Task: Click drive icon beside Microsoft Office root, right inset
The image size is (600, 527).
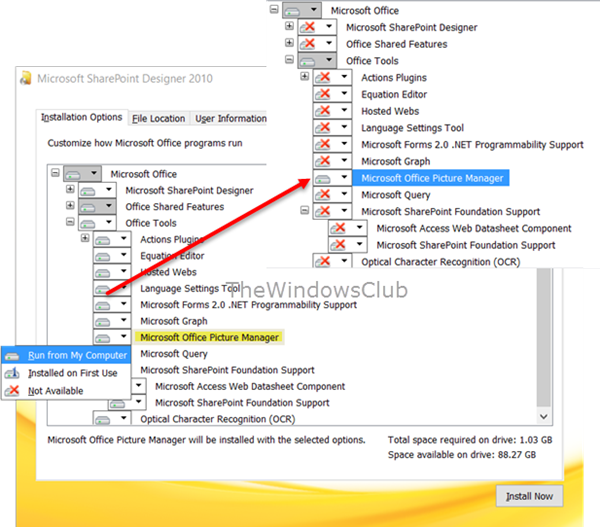Action: 292,11
